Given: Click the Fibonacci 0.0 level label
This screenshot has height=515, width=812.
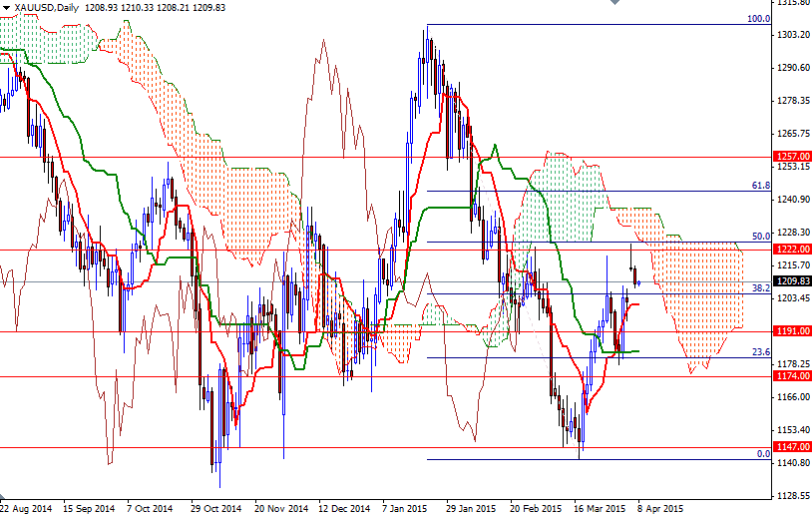Looking at the screenshot, I should pos(762,454).
